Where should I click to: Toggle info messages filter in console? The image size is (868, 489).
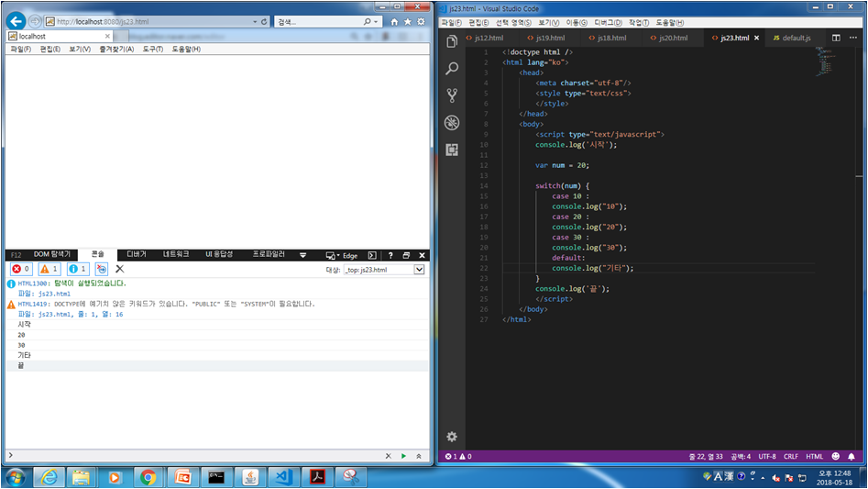coord(78,269)
